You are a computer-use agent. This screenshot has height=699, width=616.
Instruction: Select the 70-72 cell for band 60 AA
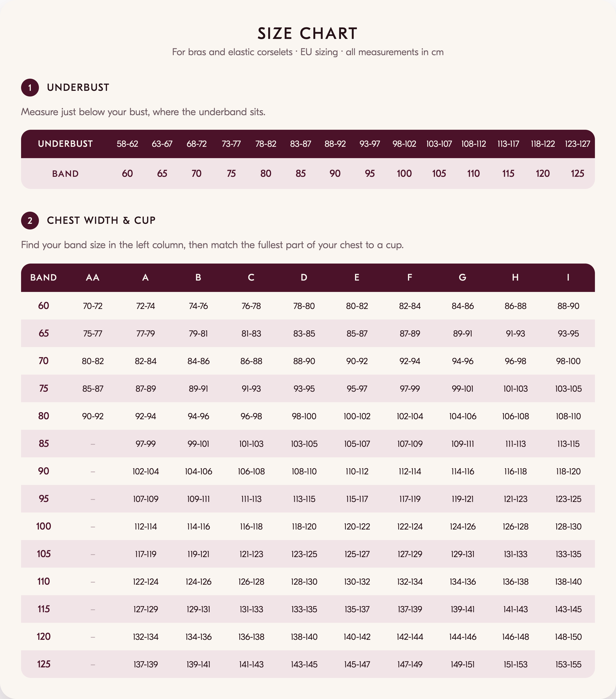pos(93,306)
